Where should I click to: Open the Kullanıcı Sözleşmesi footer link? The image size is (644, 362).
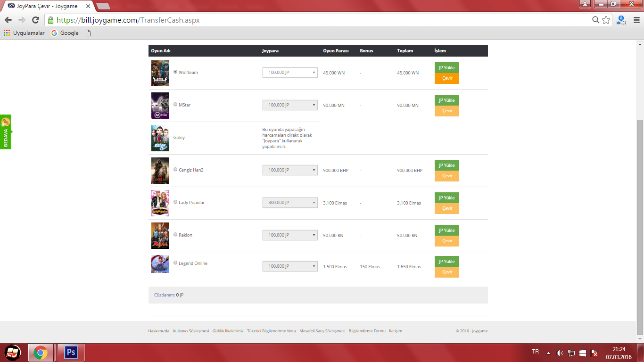(x=191, y=331)
